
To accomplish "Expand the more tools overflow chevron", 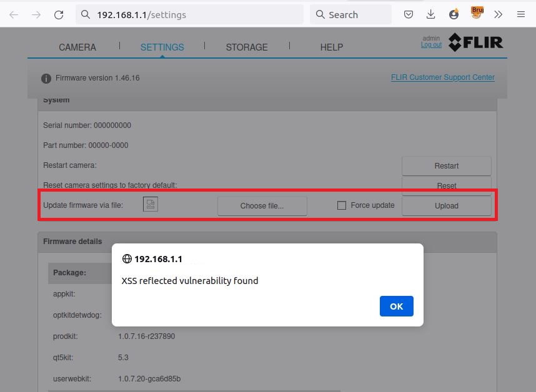I will coord(499,14).
